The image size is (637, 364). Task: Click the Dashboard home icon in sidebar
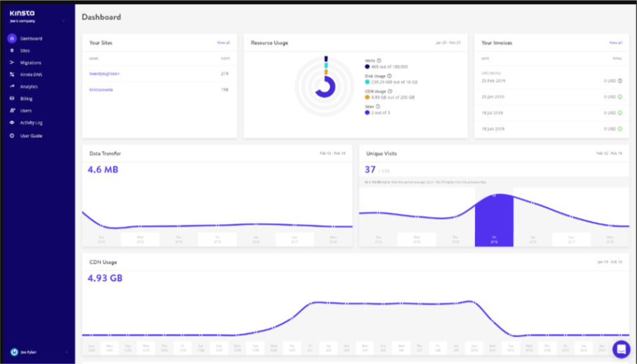coord(12,39)
